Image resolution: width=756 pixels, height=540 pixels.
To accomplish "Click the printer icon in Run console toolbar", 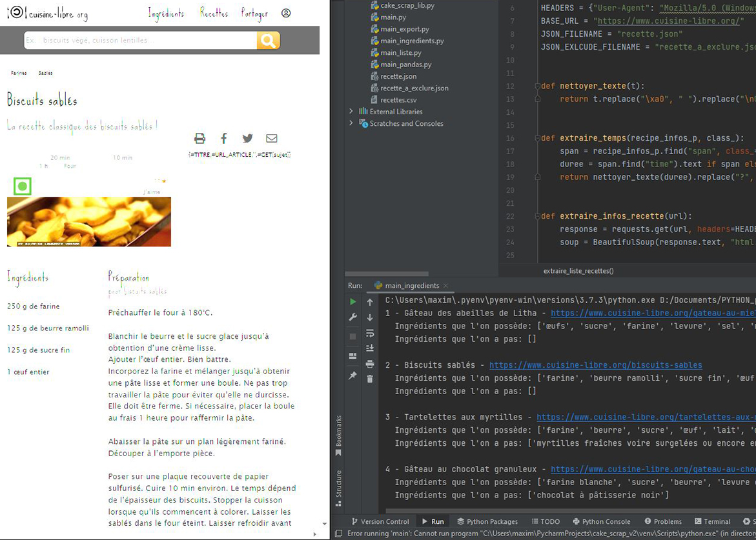I will (370, 364).
